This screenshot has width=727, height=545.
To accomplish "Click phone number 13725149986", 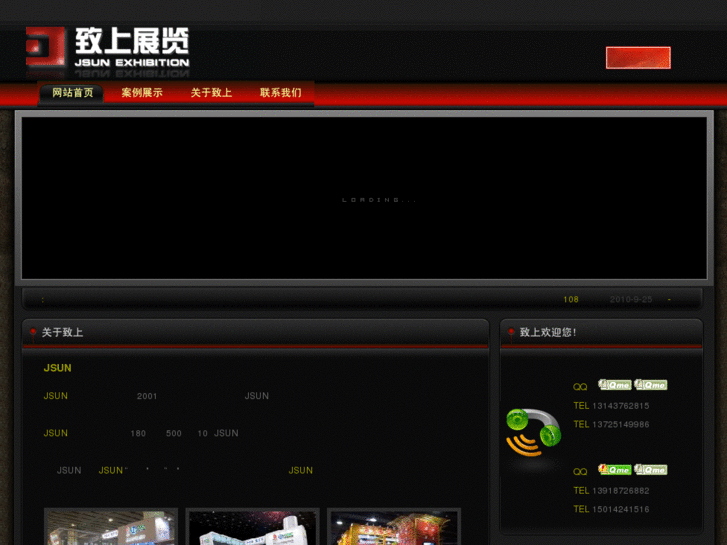I will pos(620,424).
